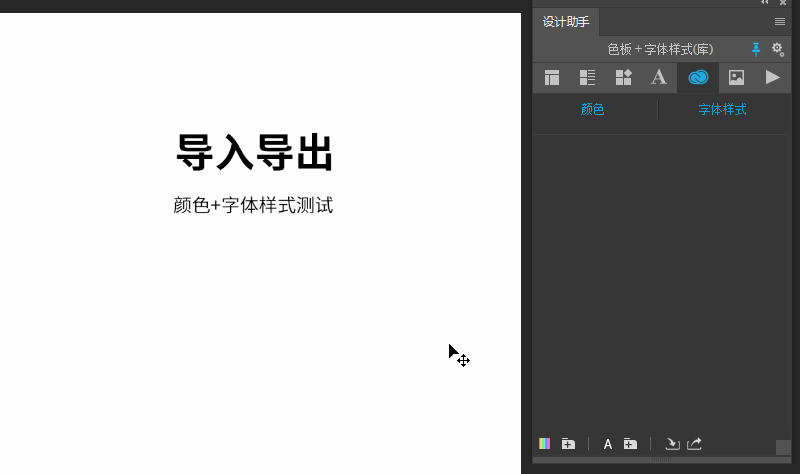Click the import arrow-into-tray icon
The width and height of the screenshot is (800, 474).
click(672, 444)
